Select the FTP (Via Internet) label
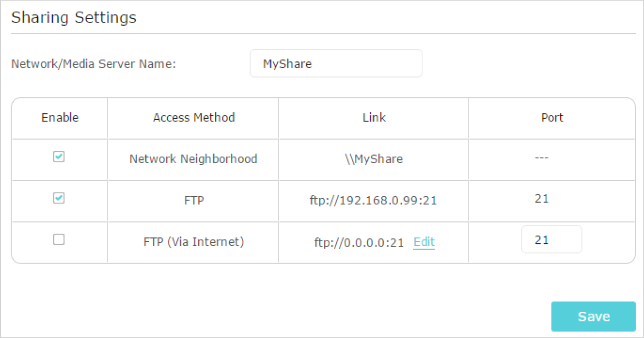644x338 pixels. pos(194,242)
